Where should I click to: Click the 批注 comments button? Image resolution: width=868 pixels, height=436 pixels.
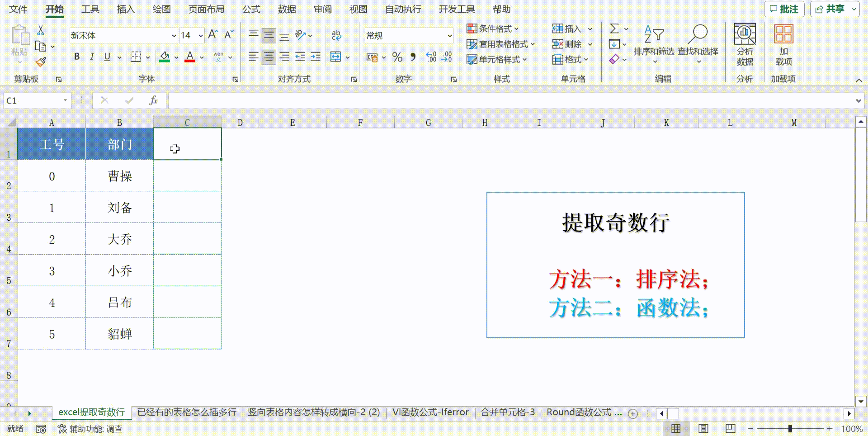click(x=784, y=9)
